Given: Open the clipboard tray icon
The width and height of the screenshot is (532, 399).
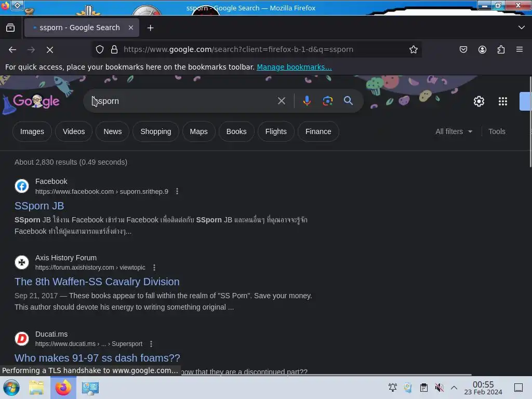Looking at the screenshot, I should 424,388.
